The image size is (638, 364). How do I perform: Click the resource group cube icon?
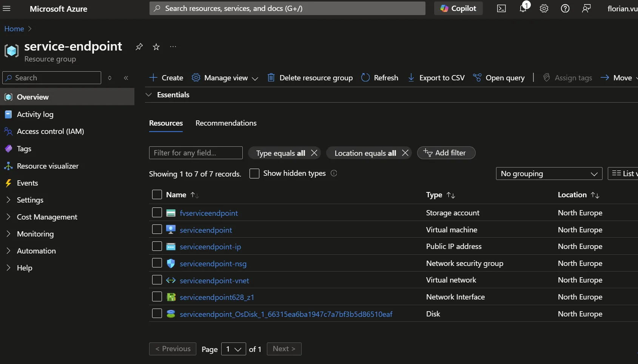[x=11, y=51]
